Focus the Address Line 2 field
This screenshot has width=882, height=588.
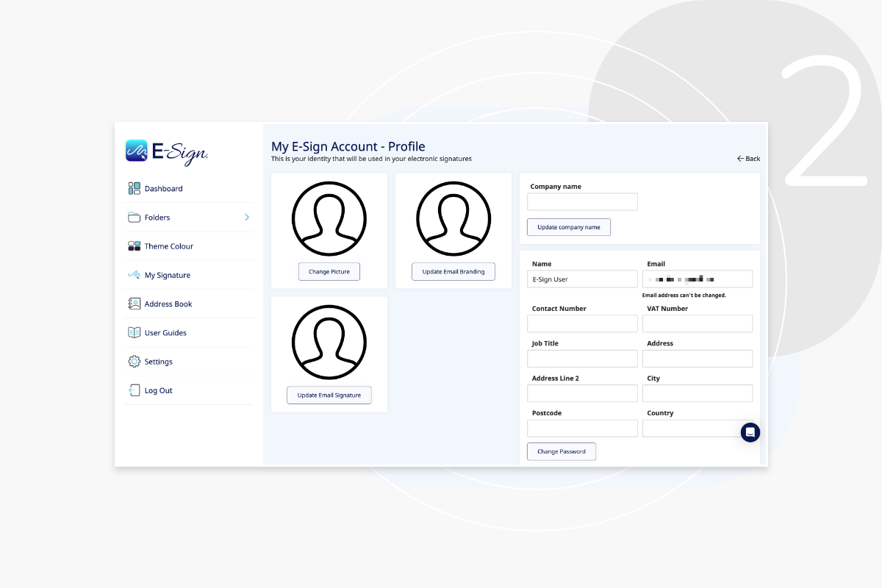pyautogui.click(x=582, y=393)
